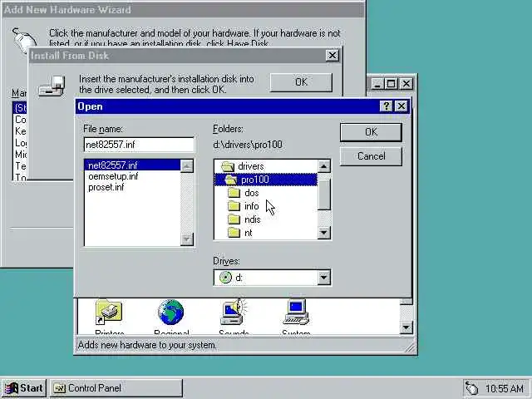The height and width of the screenshot is (399, 532).
Task: Click the open drivers folder icon
Action: 228,166
